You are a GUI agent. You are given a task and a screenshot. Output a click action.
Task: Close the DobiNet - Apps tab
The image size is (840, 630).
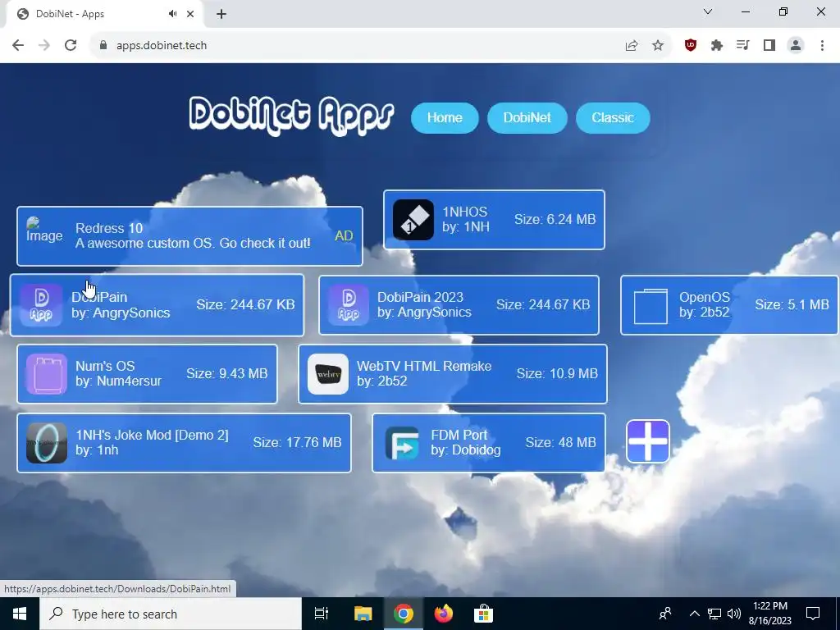coord(190,14)
